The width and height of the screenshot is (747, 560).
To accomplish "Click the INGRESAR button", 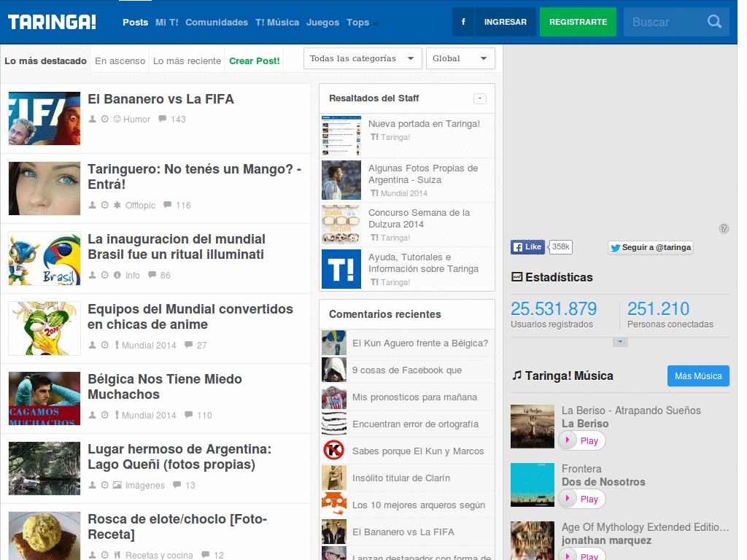I will pos(506,22).
